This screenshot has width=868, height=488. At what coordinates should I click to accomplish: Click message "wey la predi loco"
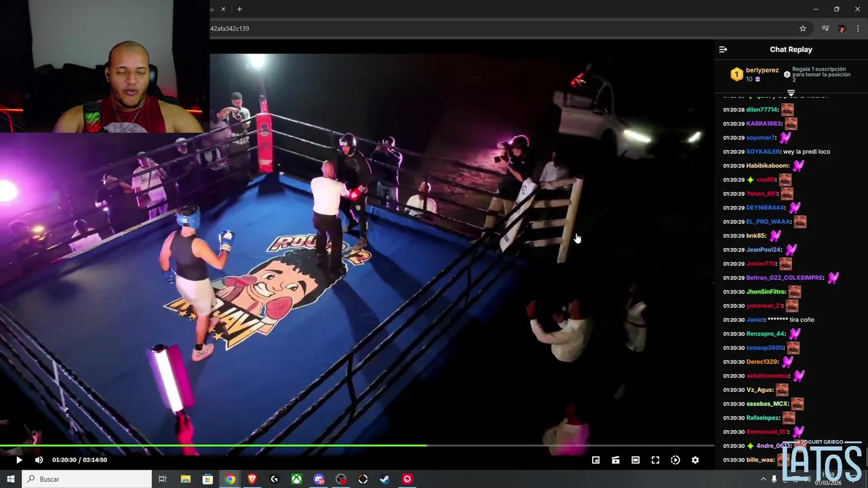click(x=806, y=152)
